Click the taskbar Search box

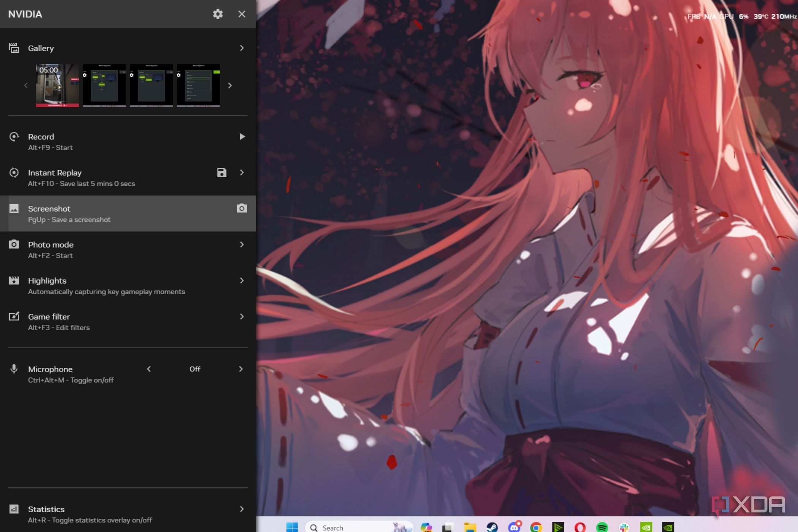[359, 527]
